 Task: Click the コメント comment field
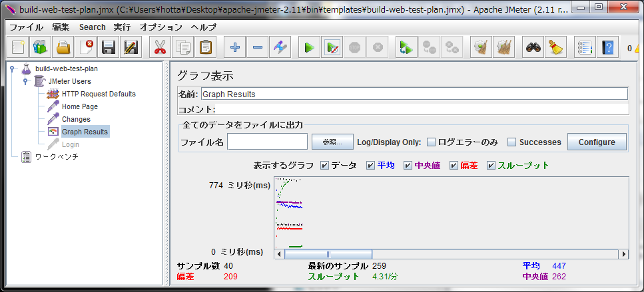click(422, 109)
